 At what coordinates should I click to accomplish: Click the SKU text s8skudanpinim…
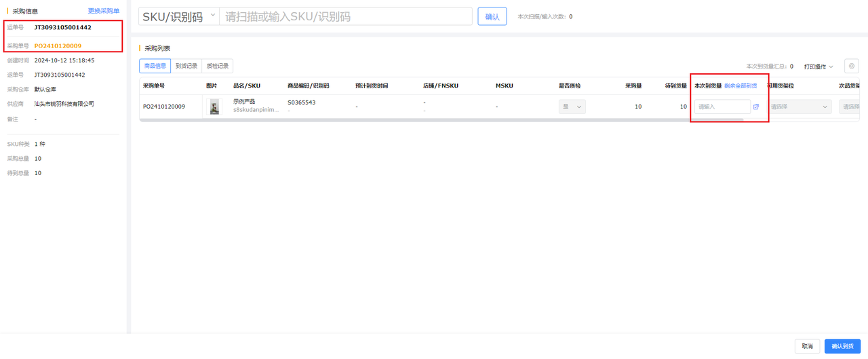[256, 110]
